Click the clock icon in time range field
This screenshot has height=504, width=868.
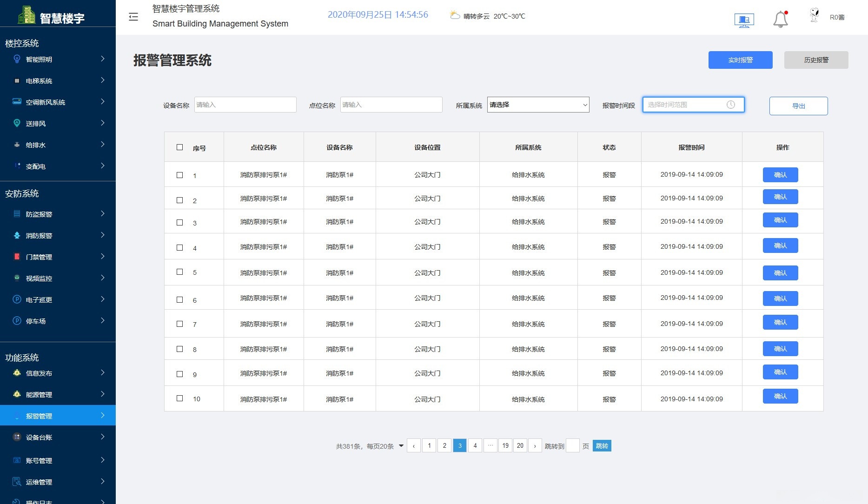[x=731, y=105]
